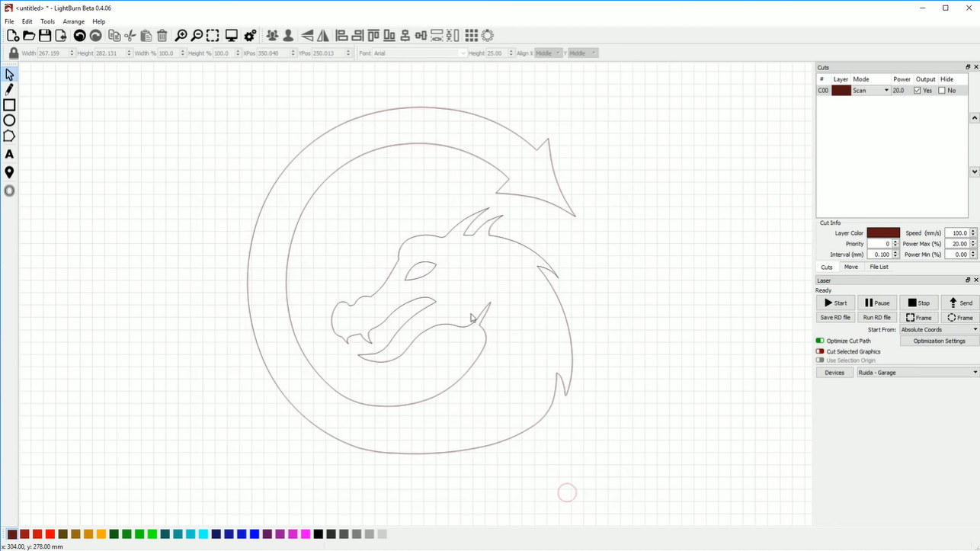Click the Redo arrow icon

pos(96,36)
